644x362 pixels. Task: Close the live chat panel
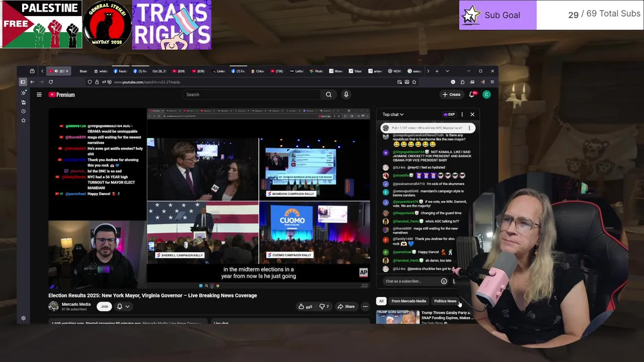[x=472, y=115]
